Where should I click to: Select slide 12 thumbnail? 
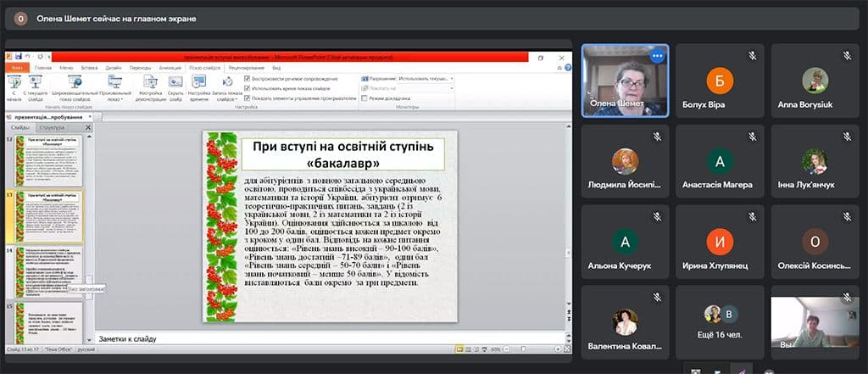click(x=49, y=160)
